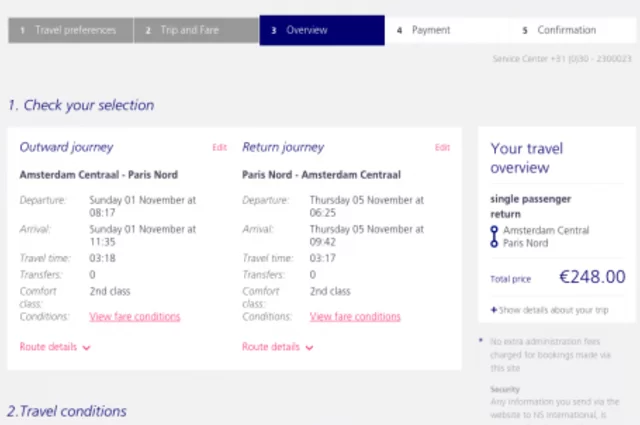The height and width of the screenshot is (425, 640).
Task: Go back to Travel preferences step
Action: coord(70,30)
